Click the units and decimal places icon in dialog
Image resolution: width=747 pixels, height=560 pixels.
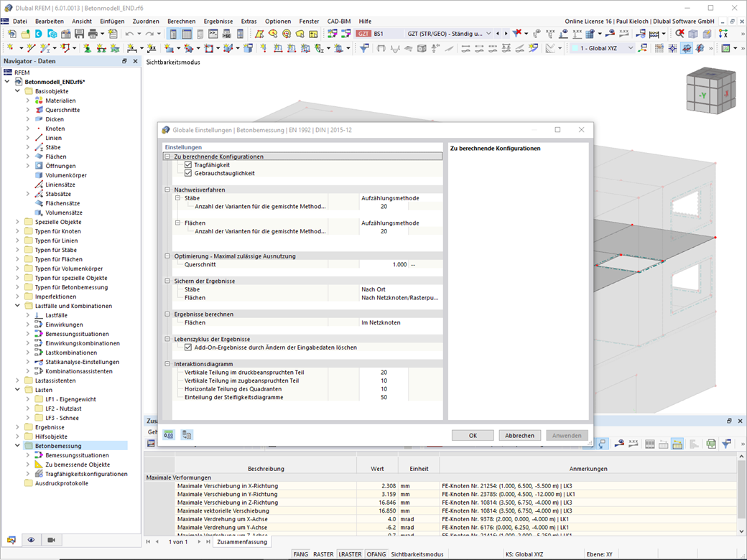(169, 435)
